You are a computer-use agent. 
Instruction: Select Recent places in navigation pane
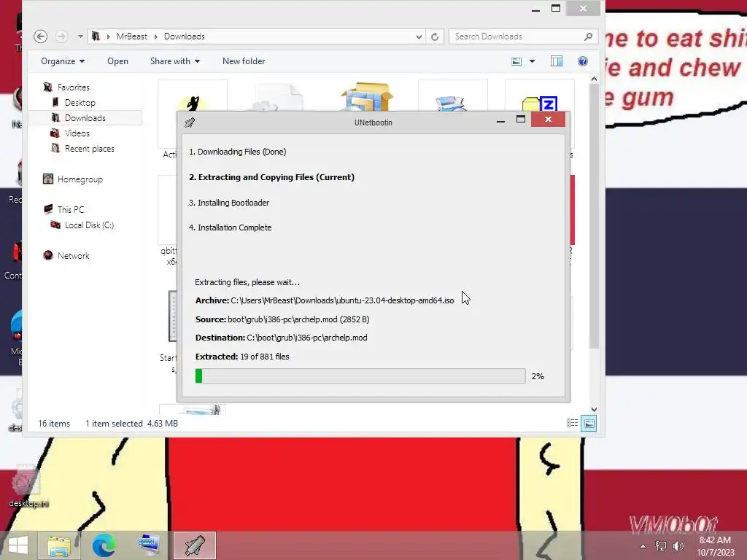point(90,149)
